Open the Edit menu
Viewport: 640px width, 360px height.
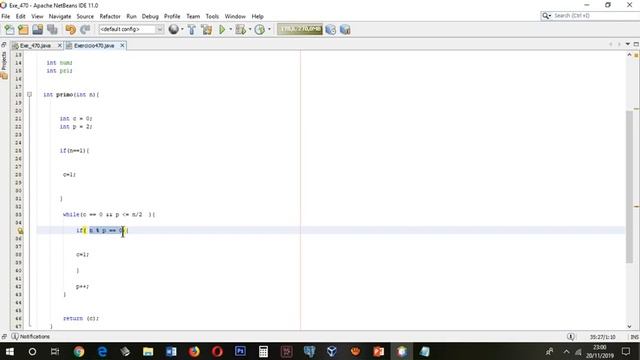(20, 16)
